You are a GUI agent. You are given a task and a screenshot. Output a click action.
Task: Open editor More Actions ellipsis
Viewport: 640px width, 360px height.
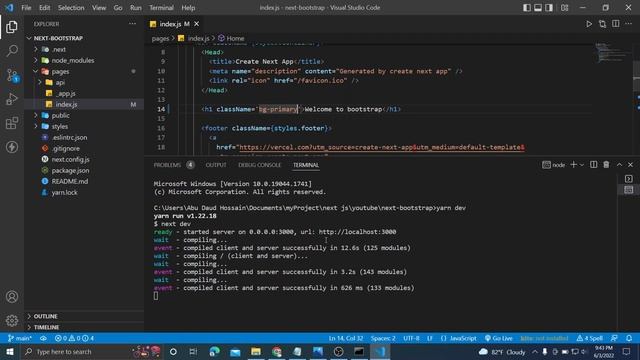coord(629,24)
